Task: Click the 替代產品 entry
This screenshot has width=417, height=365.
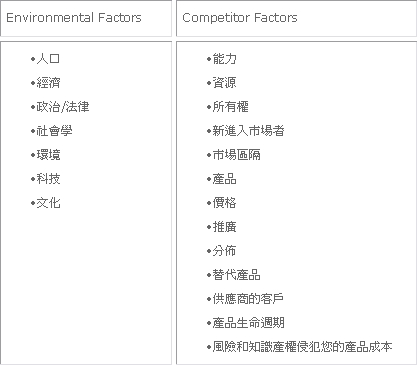Action: 236,275
